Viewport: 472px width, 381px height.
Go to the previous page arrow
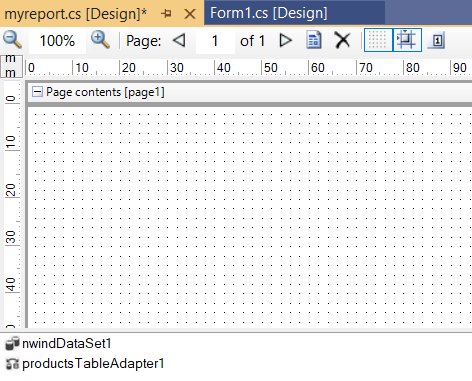[179, 41]
